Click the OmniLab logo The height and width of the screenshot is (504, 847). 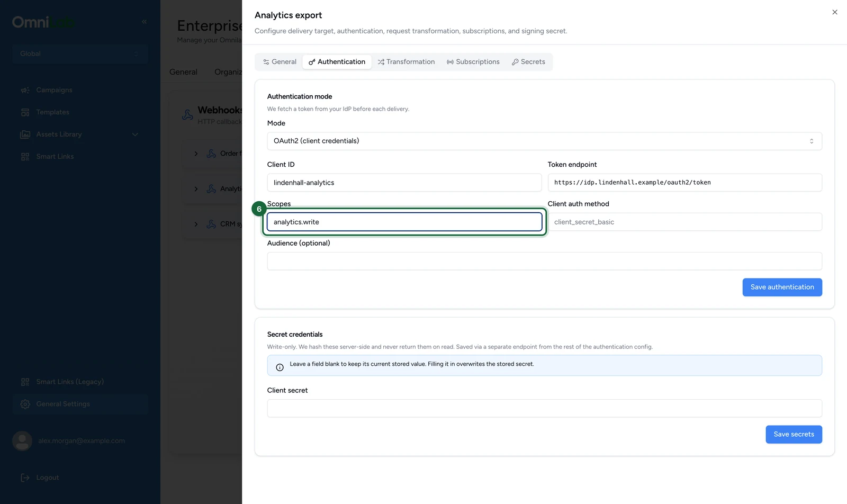pyautogui.click(x=43, y=22)
